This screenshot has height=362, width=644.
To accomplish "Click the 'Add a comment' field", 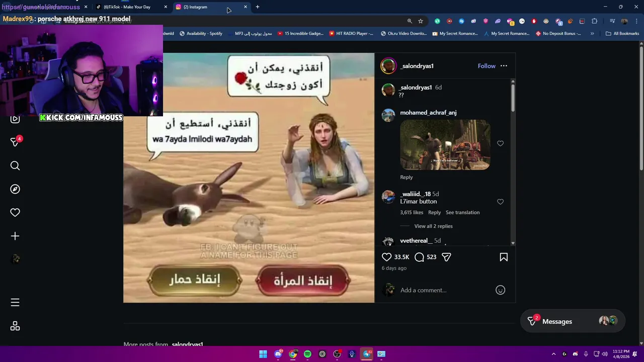I will (445, 290).
